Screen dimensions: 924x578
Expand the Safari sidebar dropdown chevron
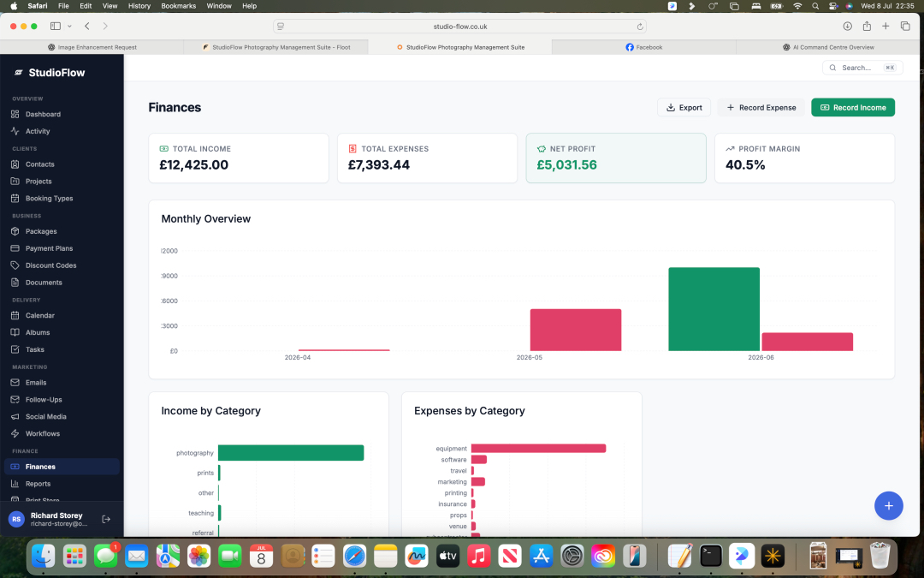[69, 26]
